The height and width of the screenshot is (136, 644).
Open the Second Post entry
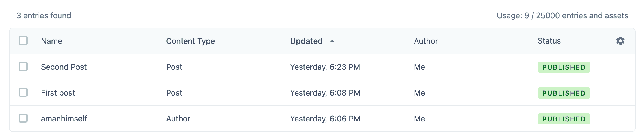[64, 67]
